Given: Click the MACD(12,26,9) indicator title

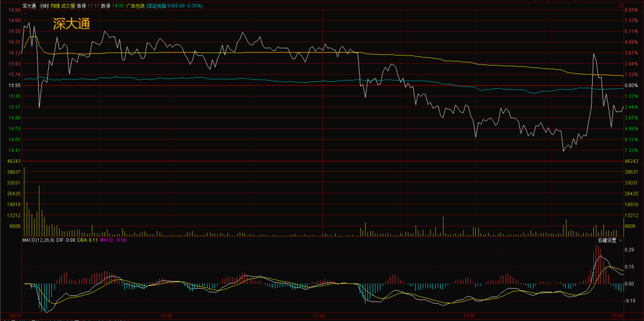Looking at the screenshot, I should coord(38,240).
